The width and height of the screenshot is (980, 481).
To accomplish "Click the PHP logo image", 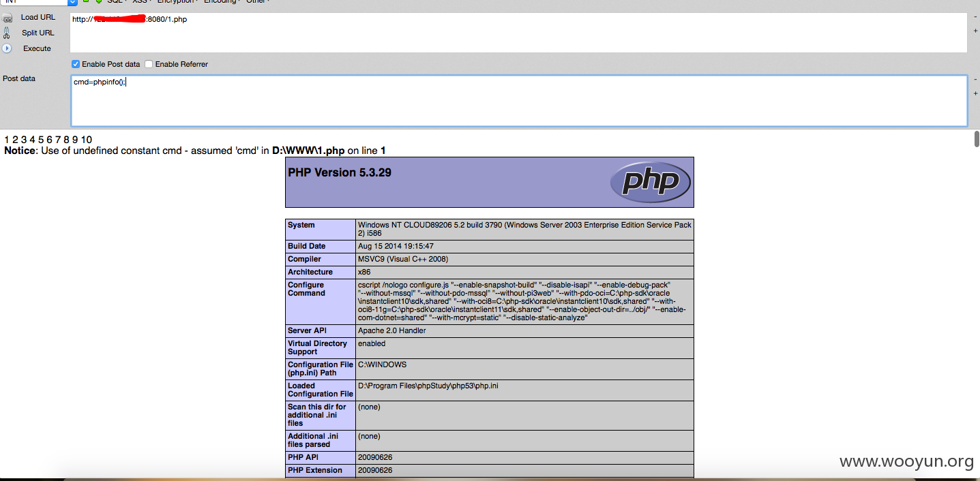I will click(x=650, y=182).
